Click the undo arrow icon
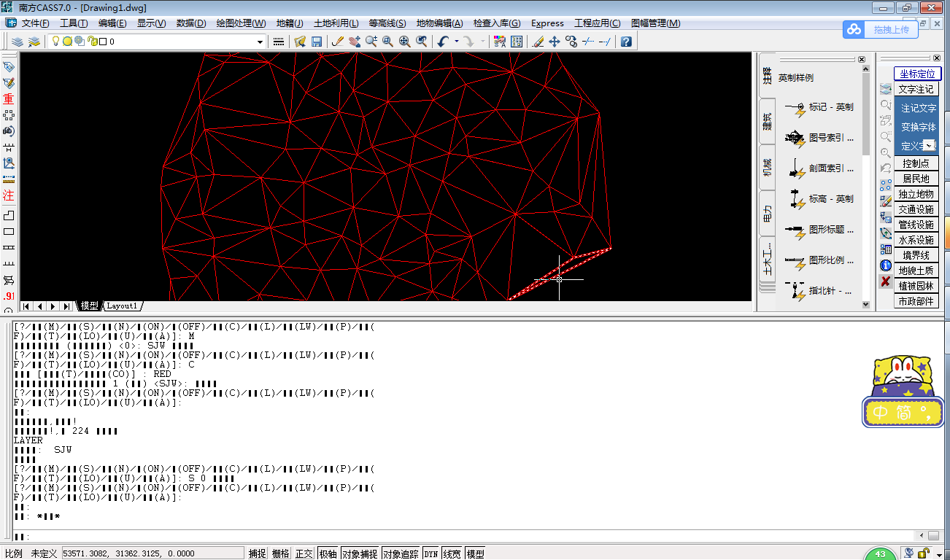This screenshot has height=560, width=950. [442, 42]
